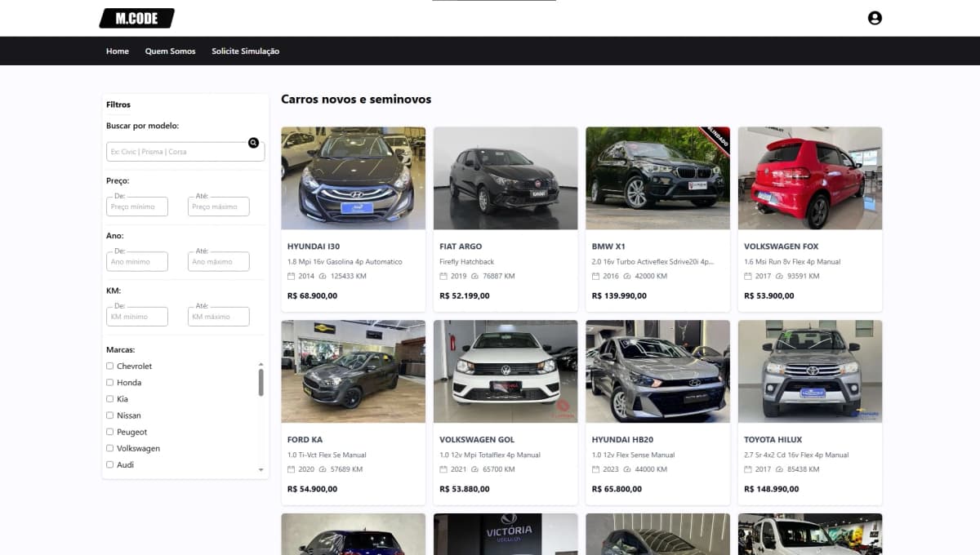Check the Audi brand filter

(110, 464)
